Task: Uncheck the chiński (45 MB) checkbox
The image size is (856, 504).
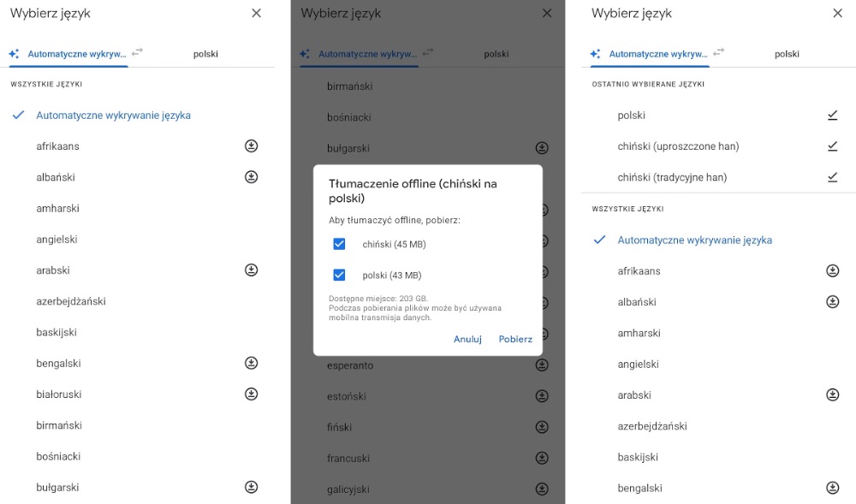Action: [x=339, y=244]
